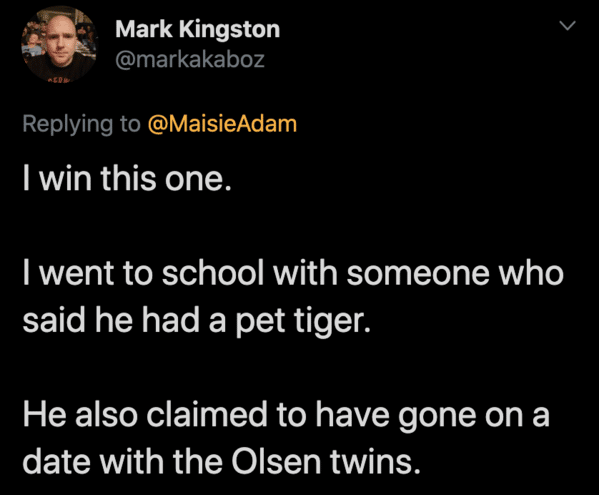Click the line "said he had a pet tiger."
Screen dimensions: 599x495
pos(197,321)
